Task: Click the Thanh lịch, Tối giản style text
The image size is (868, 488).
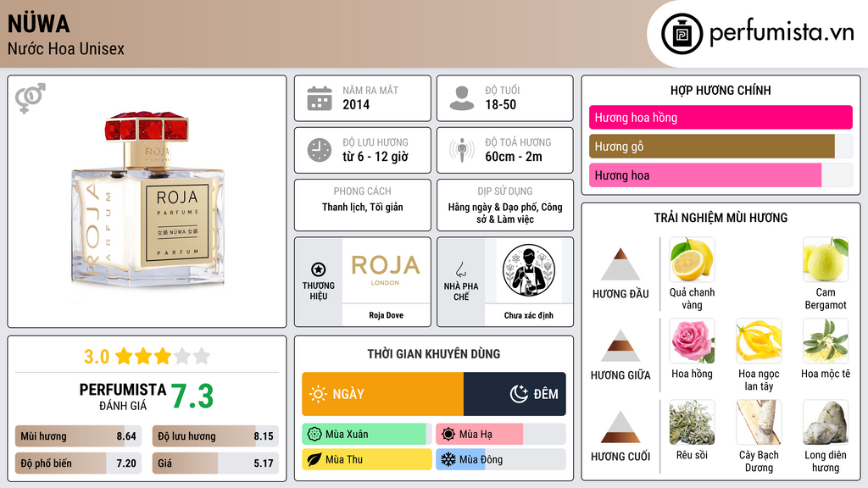Action: pos(363,207)
